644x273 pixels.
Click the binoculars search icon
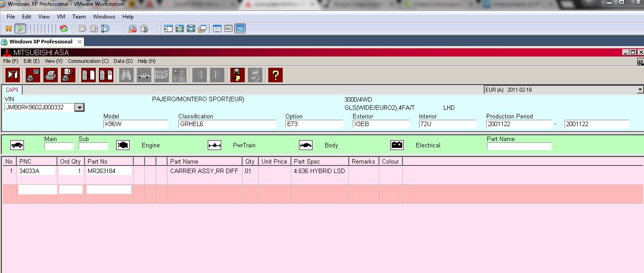click(126, 75)
